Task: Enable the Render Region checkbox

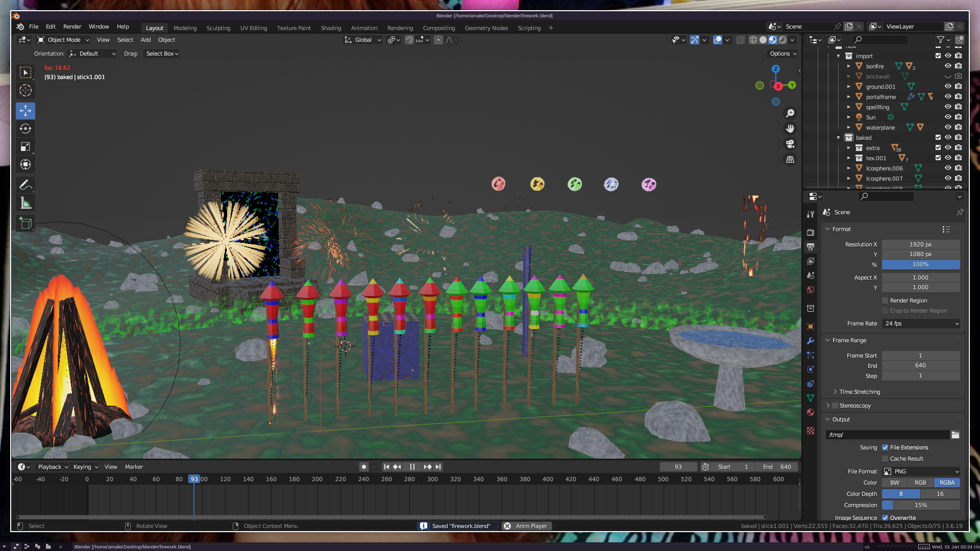Action: pos(885,300)
